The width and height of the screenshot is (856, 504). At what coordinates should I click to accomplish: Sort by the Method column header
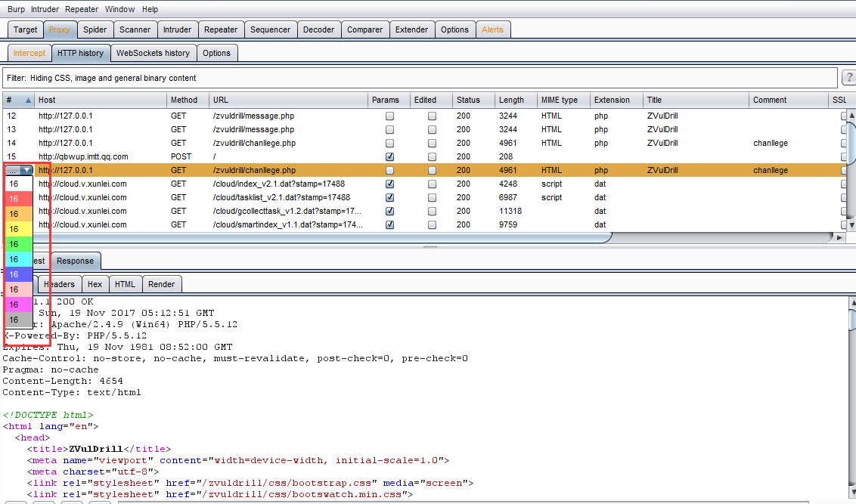(x=188, y=100)
